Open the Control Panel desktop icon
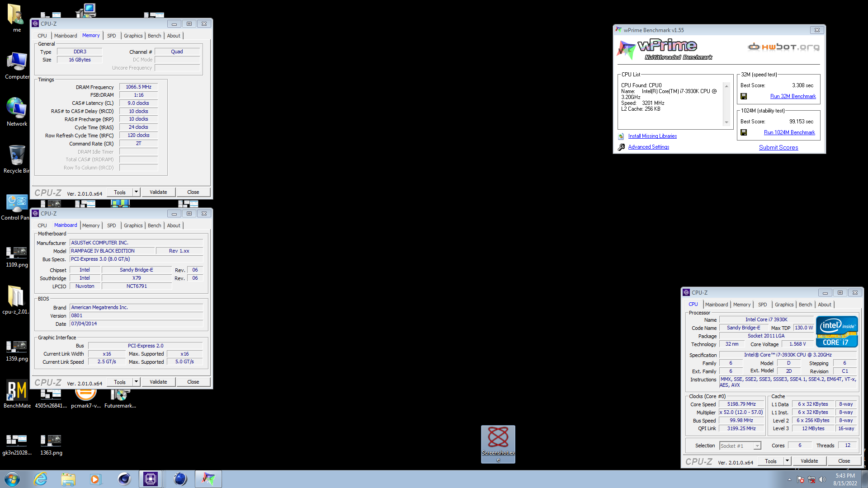 pos(17,206)
